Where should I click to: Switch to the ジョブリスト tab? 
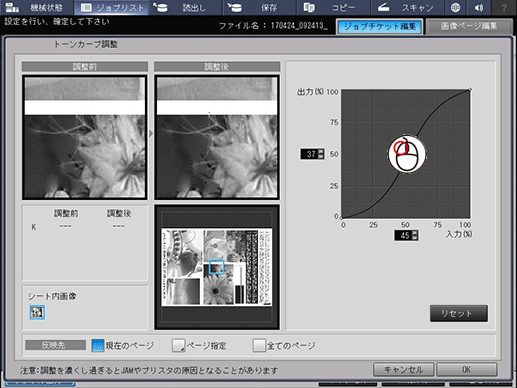pyautogui.click(x=111, y=7)
